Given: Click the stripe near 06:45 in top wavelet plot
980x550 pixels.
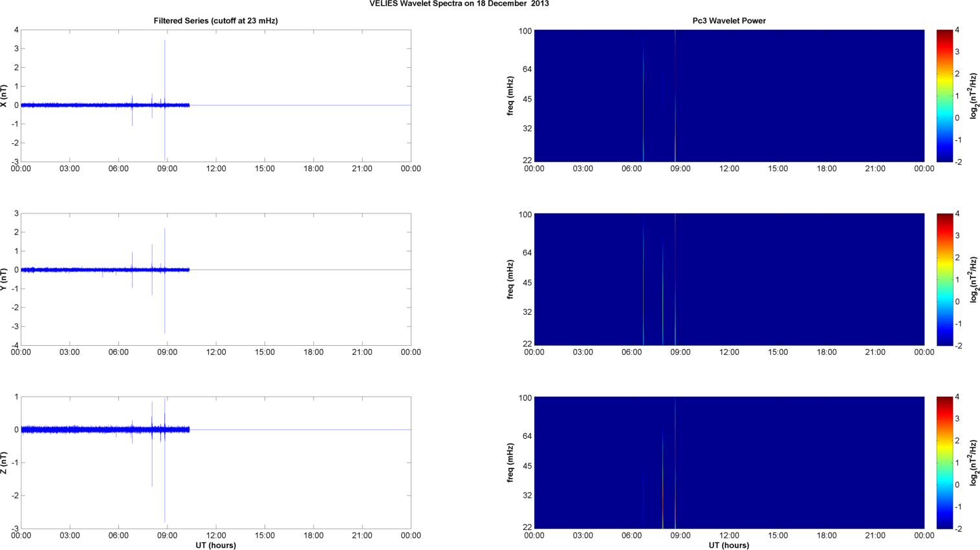Looking at the screenshot, I should (x=643, y=103).
